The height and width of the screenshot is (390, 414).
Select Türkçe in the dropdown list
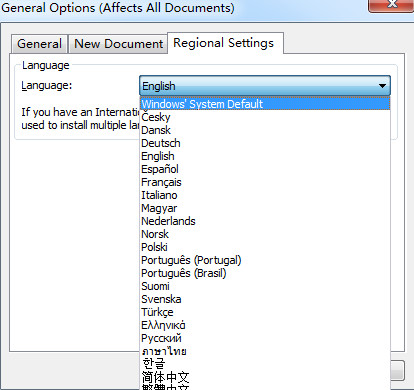[x=265, y=312]
